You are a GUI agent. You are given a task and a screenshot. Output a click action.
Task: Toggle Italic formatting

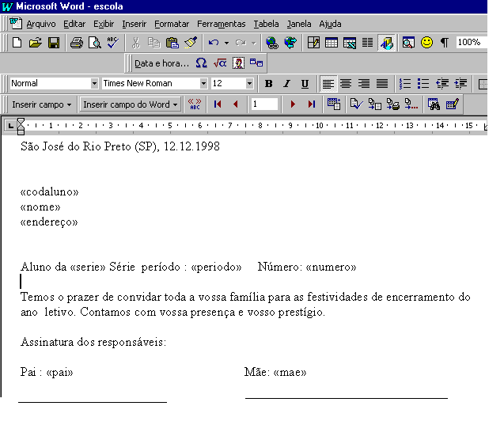click(286, 84)
